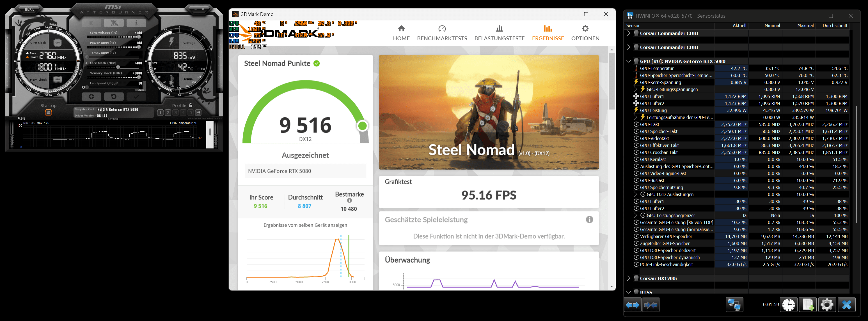Open the OPTIONEN tab in 3DMark

coord(585,33)
